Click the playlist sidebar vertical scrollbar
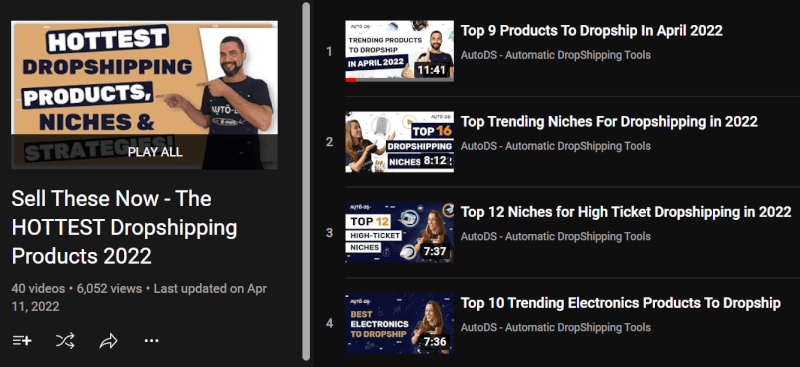Image resolution: width=800 pixels, height=367 pixels. 306,181
